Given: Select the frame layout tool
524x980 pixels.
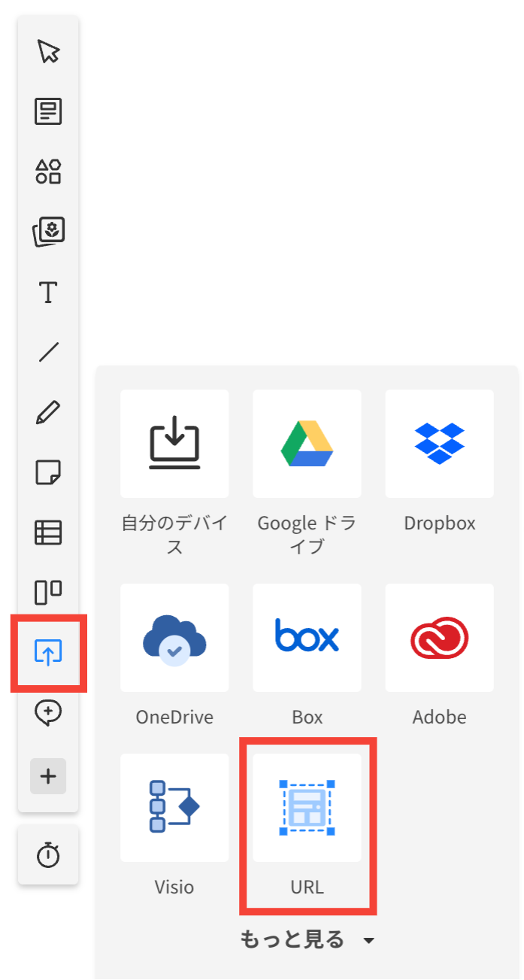Looking at the screenshot, I should (x=48, y=593).
